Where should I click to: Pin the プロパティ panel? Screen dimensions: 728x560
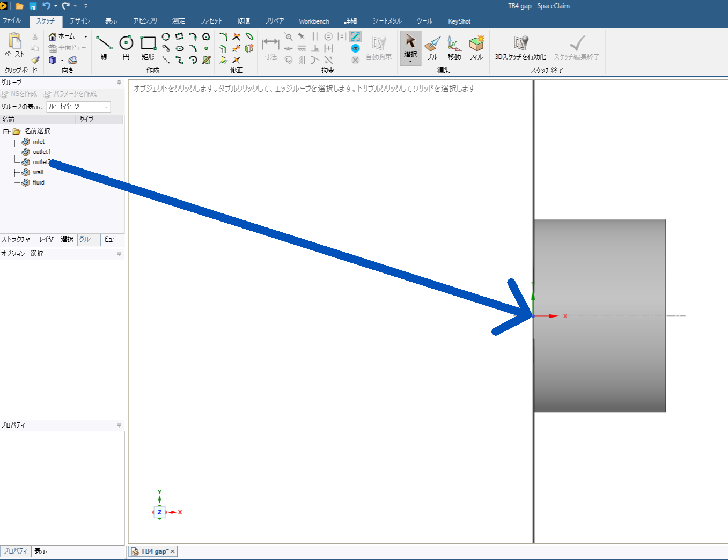point(119,425)
